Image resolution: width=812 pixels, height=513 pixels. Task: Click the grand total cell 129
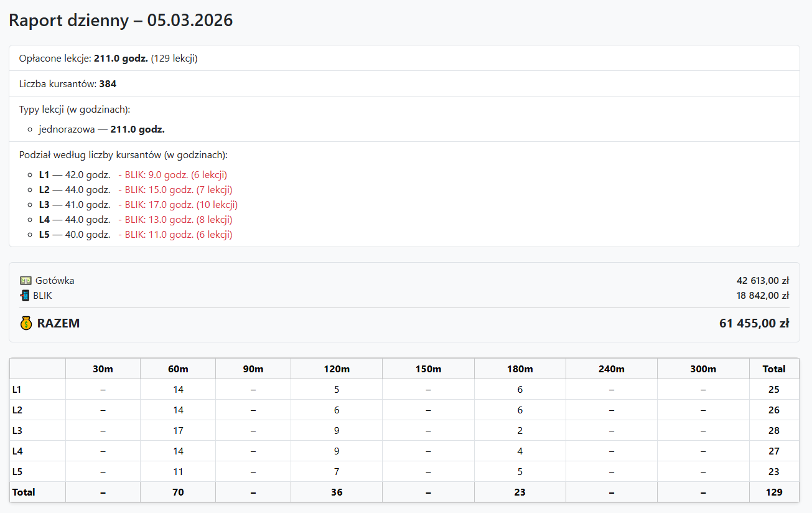coord(774,492)
